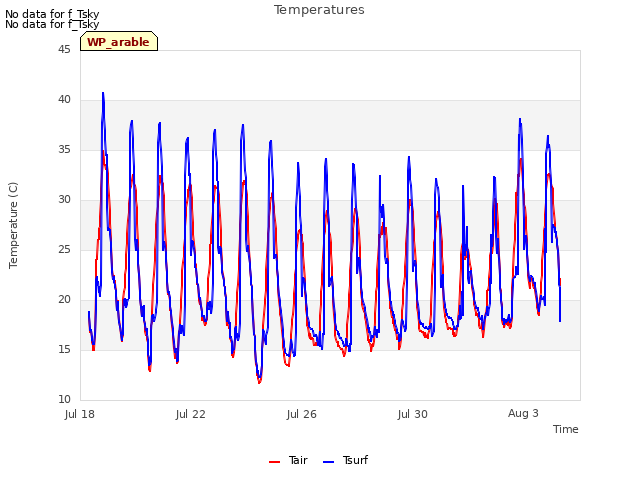Toggle the Tsurf series in legend

pyautogui.click(x=345, y=460)
